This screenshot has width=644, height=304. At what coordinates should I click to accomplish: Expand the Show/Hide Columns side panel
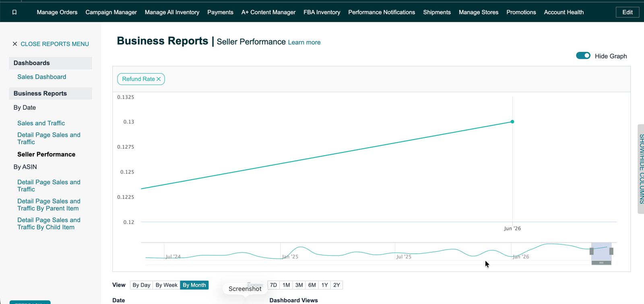click(x=641, y=169)
